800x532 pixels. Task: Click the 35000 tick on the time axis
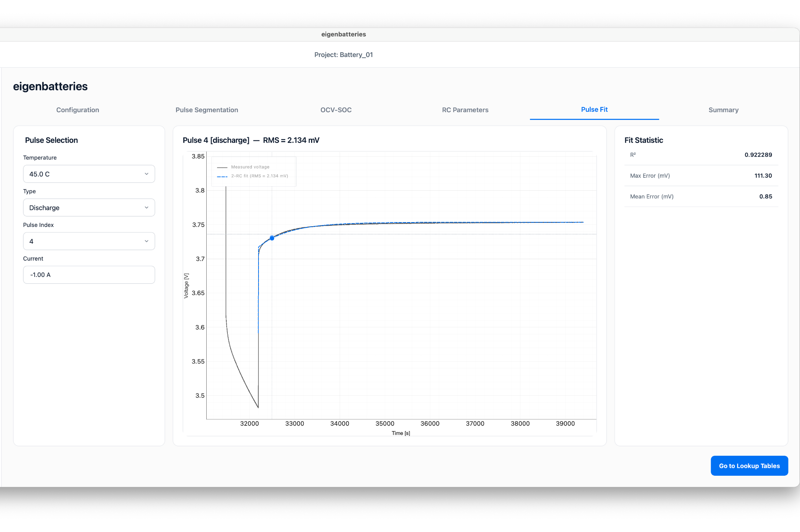(385, 424)
